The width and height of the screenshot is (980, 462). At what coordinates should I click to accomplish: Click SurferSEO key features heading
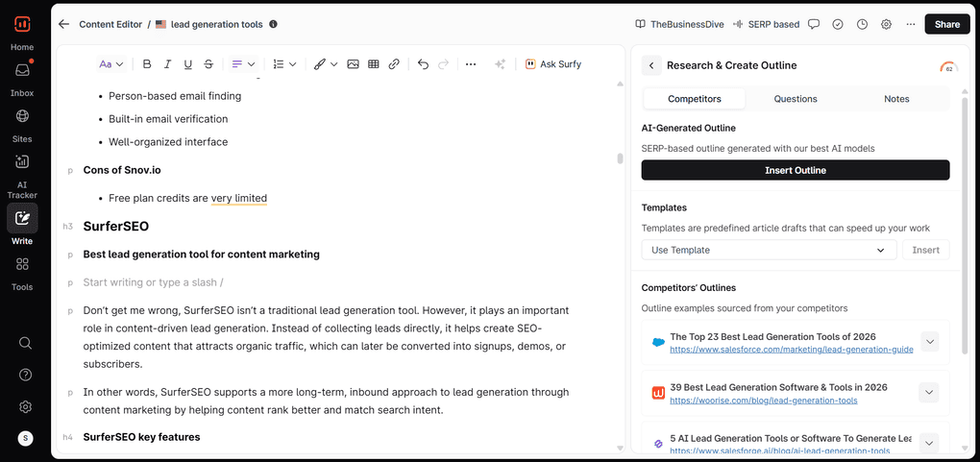[141, 437]
